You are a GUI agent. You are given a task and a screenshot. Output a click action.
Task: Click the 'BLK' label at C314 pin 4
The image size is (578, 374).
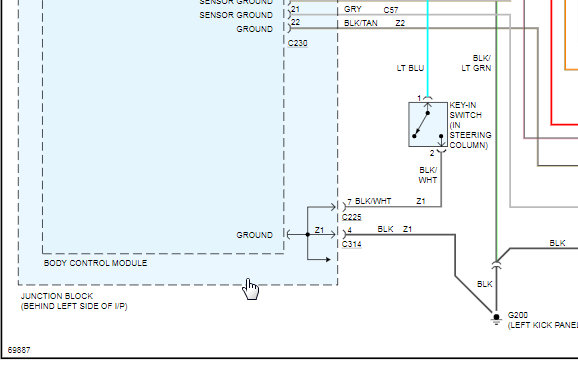385,229
